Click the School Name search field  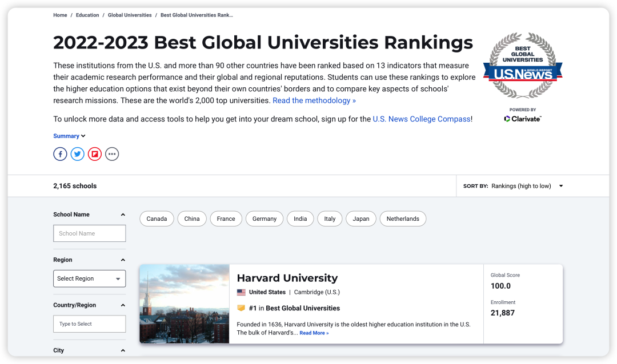coord(90,233)
